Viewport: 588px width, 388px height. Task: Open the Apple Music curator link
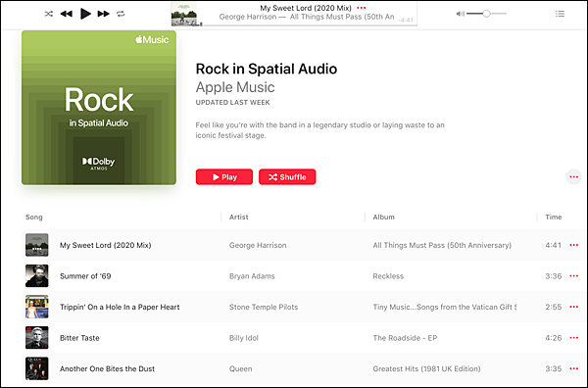tap(235, 87)
